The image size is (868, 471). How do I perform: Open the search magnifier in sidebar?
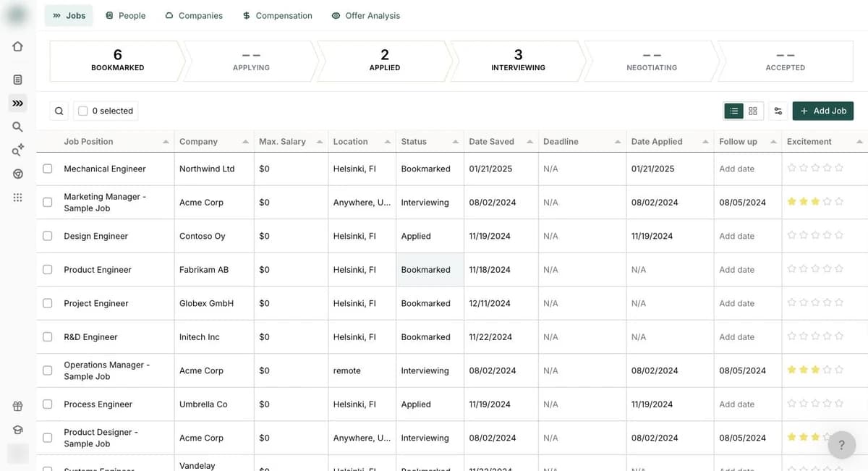click(17, 127)
